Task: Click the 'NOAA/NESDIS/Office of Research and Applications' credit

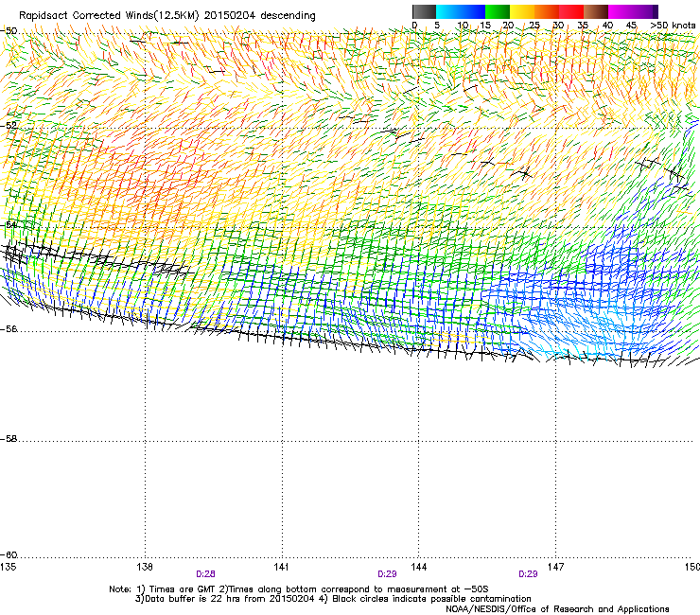Action: pos(557,609)
